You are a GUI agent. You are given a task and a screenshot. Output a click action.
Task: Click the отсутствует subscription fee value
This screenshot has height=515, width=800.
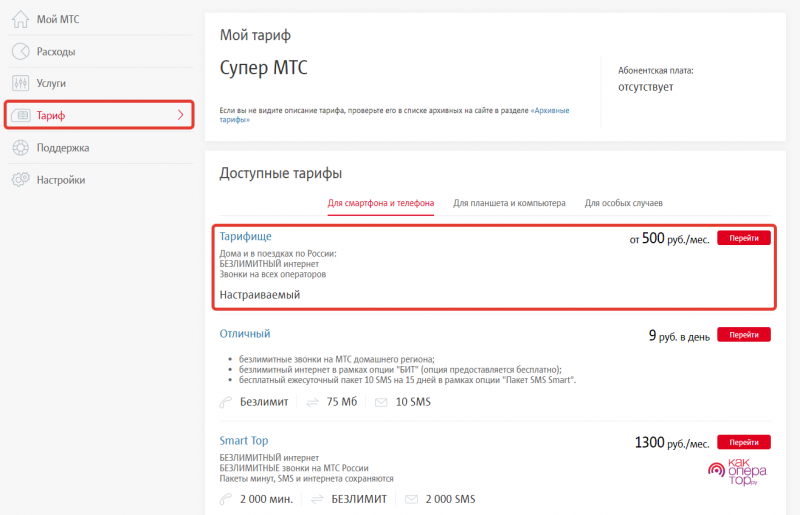(645, 87)
